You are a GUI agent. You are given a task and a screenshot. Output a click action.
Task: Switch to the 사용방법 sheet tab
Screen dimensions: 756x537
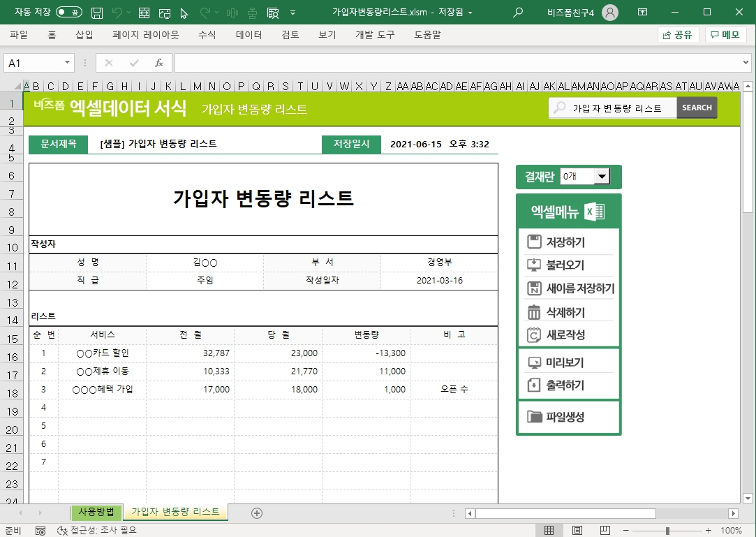click(x=96, y=512)
